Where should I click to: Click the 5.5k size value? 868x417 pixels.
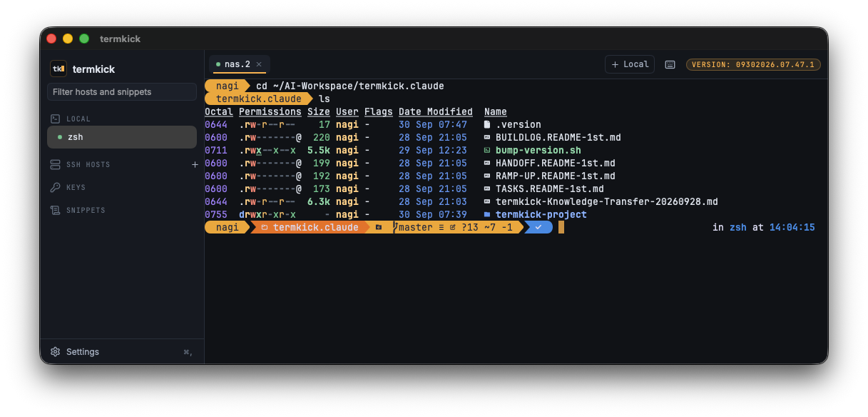point(319,150)
